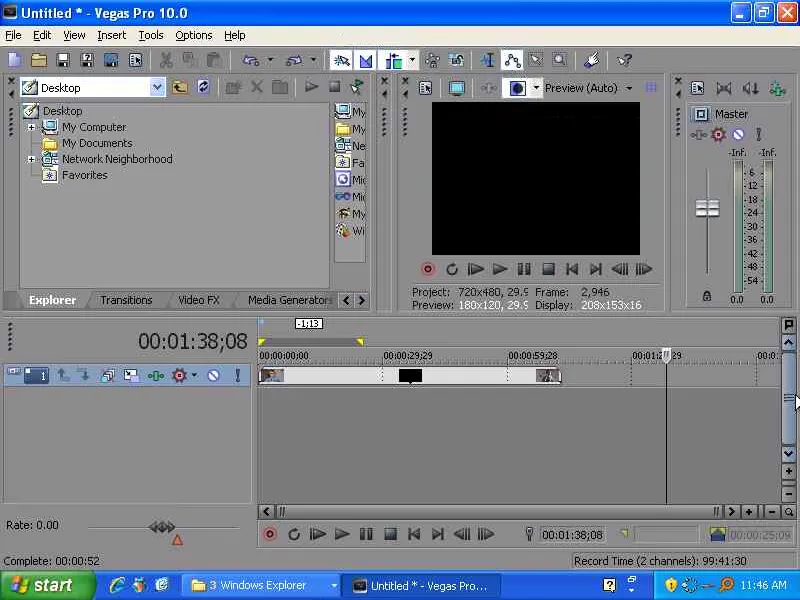
Task: Open the Insert menu
Action: 111,35
